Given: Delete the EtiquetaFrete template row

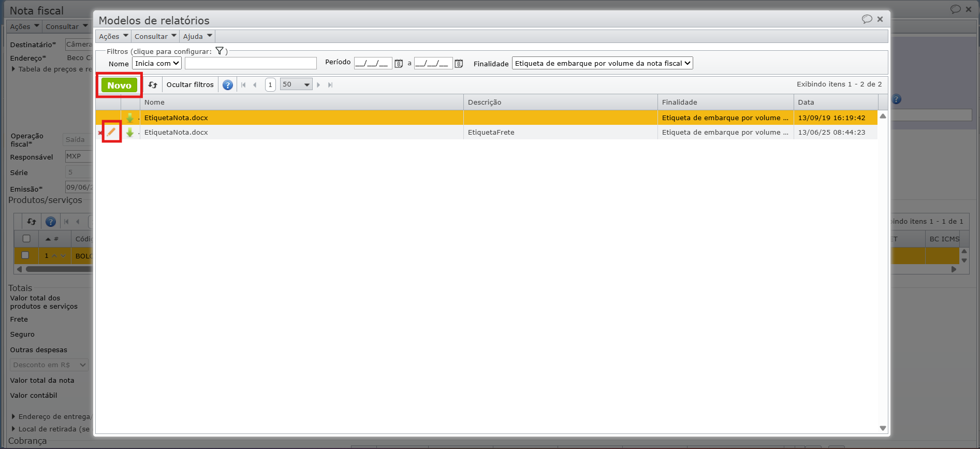Looking at the screenshot, I should [100, 133].
